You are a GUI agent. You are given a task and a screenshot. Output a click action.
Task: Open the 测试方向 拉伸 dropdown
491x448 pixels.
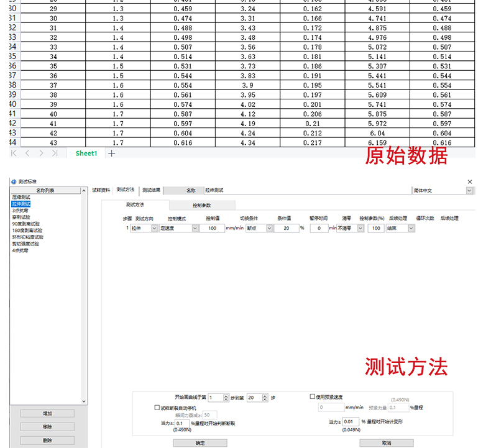[154, 229]
